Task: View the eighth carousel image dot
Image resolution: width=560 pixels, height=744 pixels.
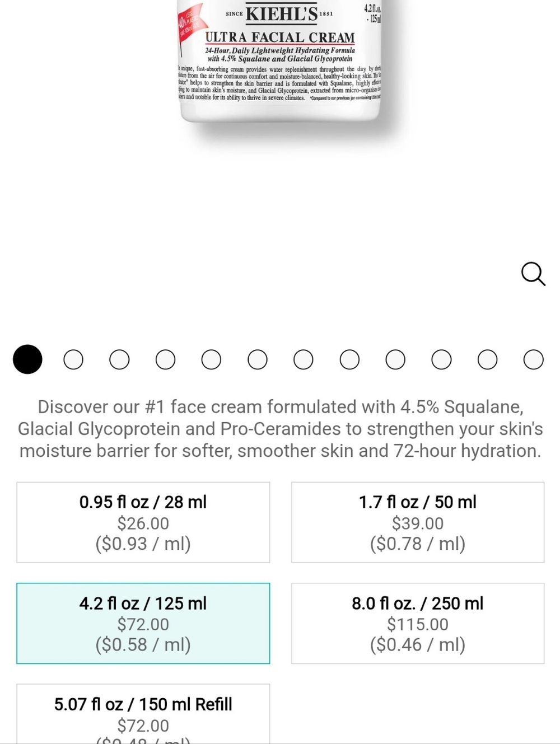Action: tap(349, 359)
